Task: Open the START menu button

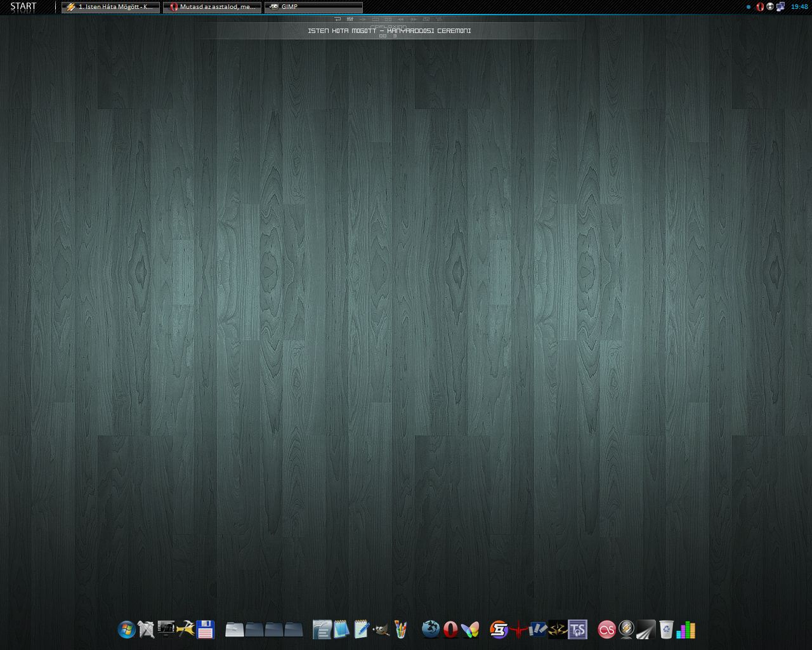Action: 23,7
